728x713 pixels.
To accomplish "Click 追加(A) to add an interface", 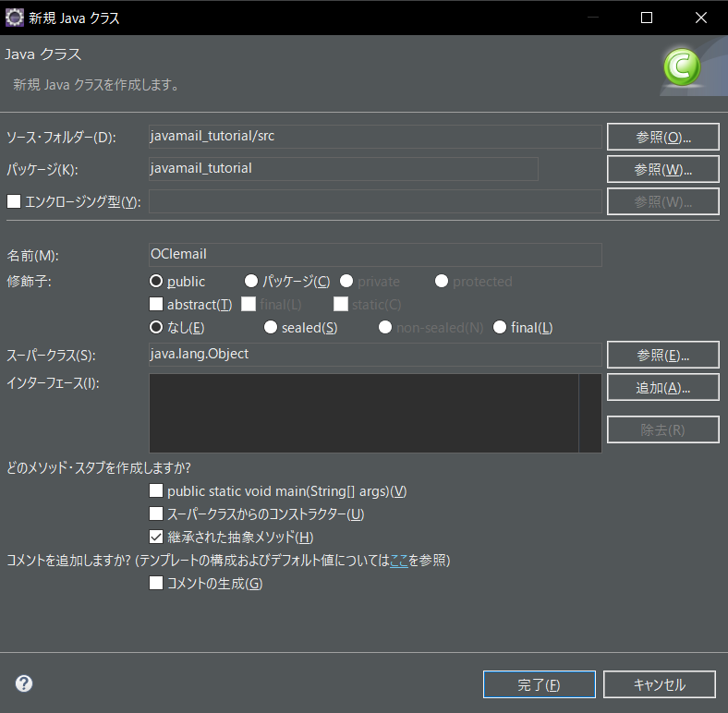I will [662, 388].
